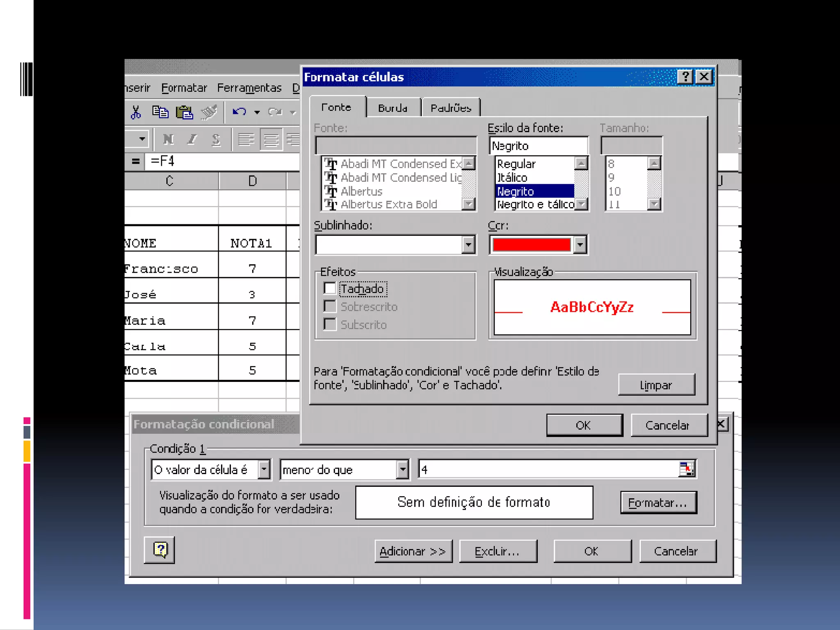
Task: Click the range selector icon in value field
Action: 687,469
